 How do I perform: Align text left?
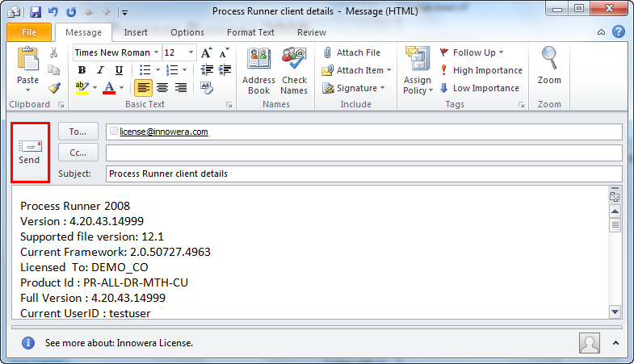point(143,88)
